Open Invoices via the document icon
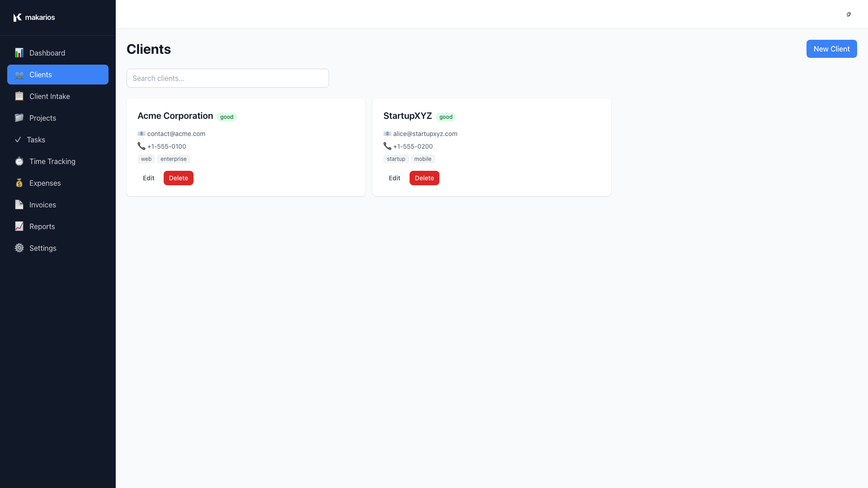Viewport: 868px width, 488px height. (19, 205)
